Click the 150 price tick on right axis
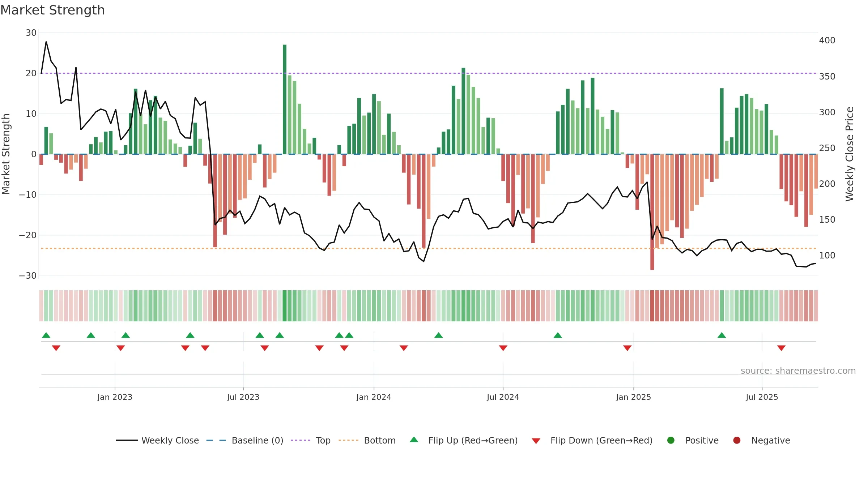The width and height of the screenshot is (868, 488). click(x=827, y=220)
